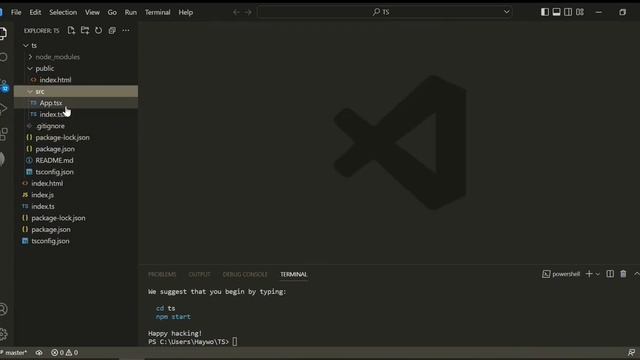640x360 pixels.
Task: Open the App.tsx file
Action: 51,103
